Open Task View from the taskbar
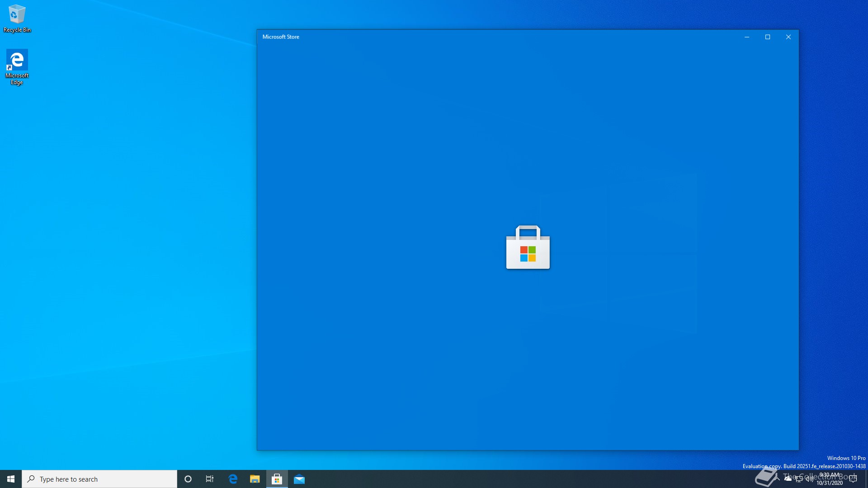 pyautogui.click(x=210, y=479)
